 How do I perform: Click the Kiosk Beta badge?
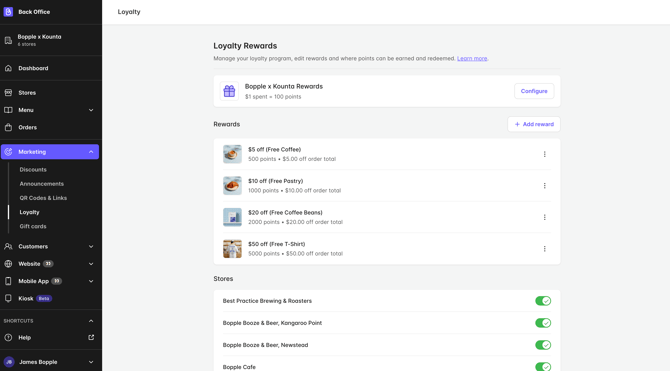(44, 298)
